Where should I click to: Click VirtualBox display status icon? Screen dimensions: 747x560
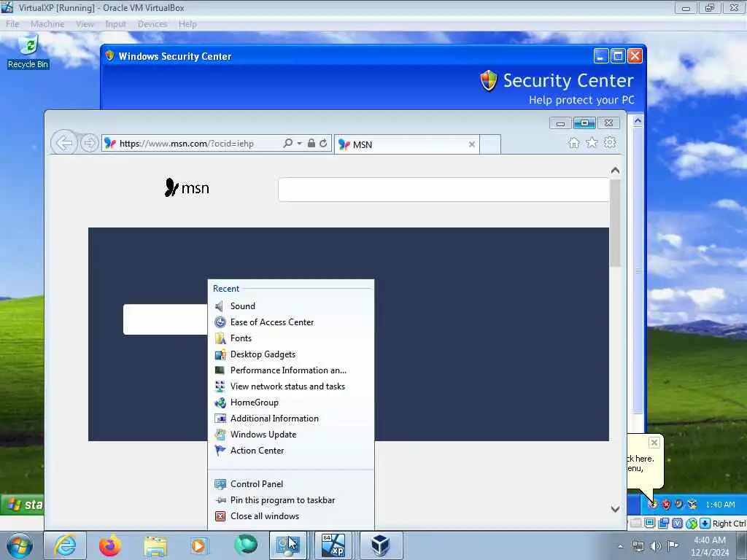(x=649, y=524)
